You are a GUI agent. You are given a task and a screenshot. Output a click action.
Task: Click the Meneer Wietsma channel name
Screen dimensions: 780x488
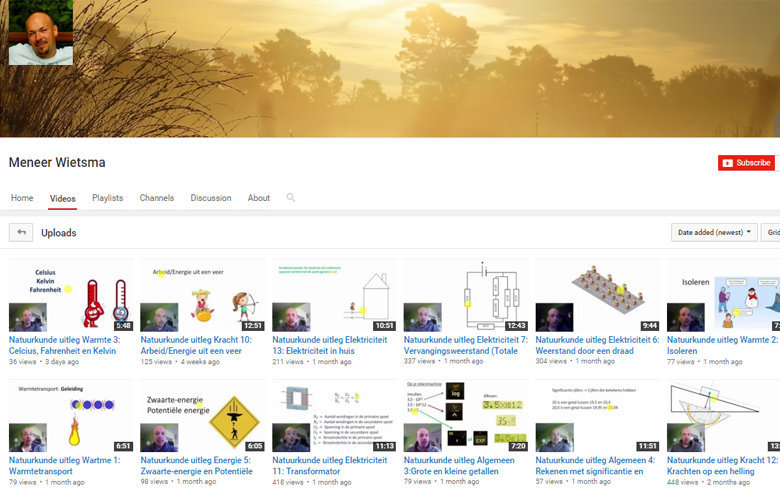57,163
